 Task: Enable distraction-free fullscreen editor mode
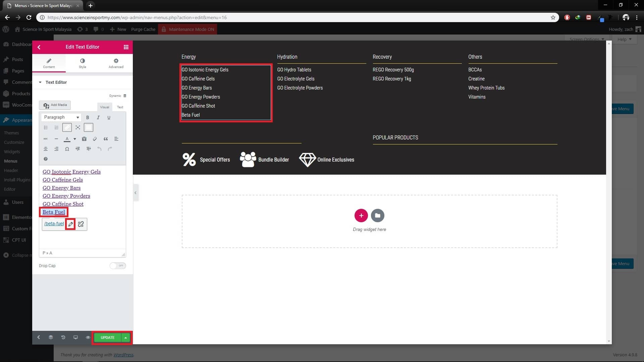78,127
